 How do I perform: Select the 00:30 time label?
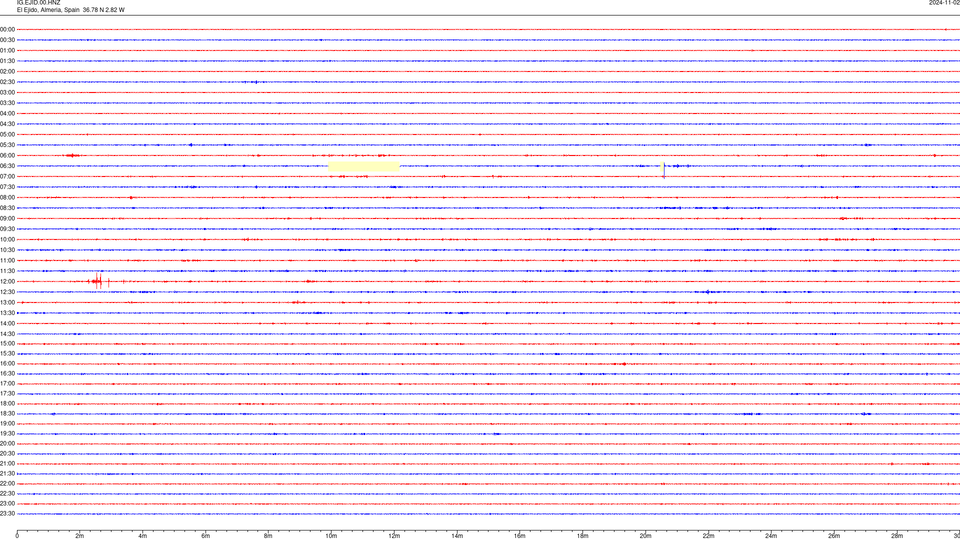(x=7, y=40)
